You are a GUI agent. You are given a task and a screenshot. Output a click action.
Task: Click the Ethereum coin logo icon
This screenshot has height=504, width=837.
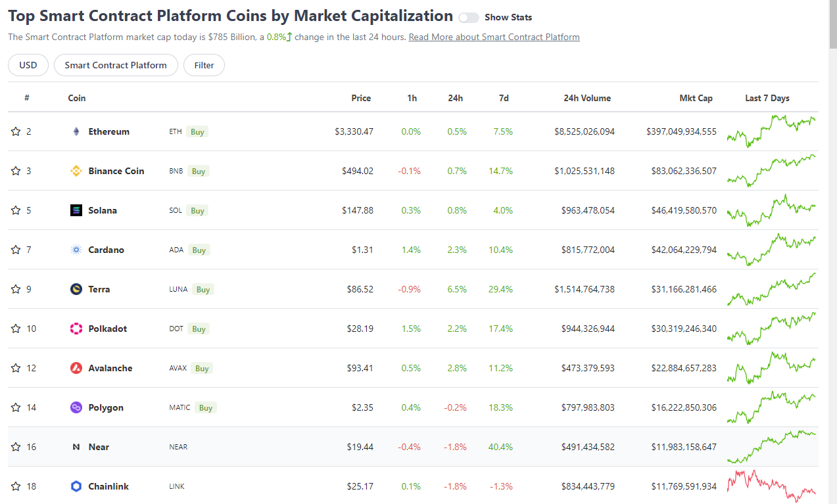tap(76, 131)
